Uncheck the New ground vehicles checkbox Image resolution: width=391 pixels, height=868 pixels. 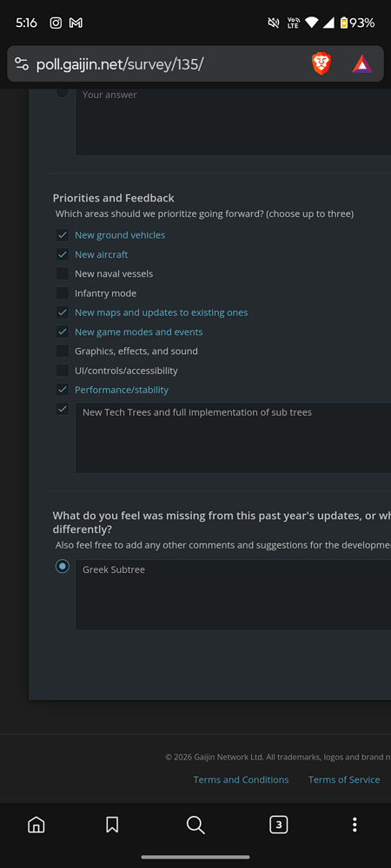point(63,234)
